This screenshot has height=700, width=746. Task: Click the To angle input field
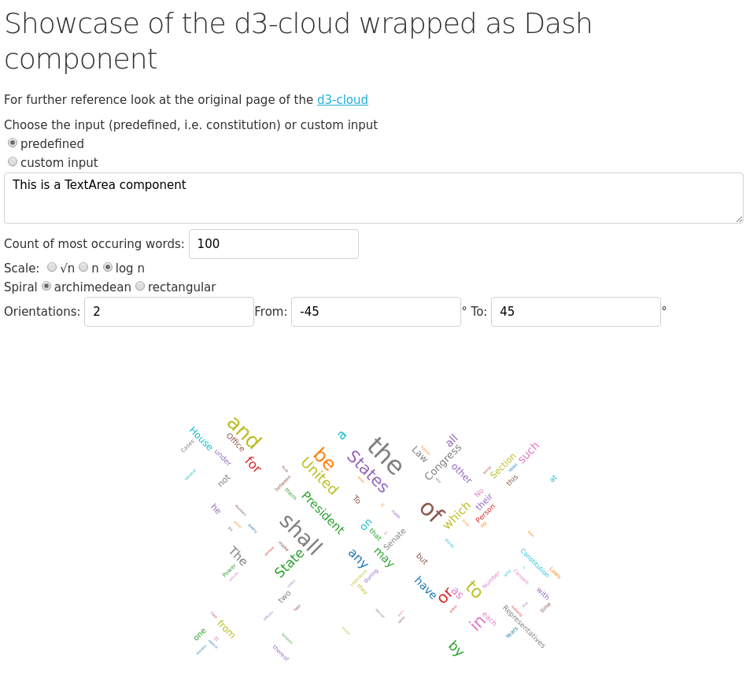(x=575, y=312)
